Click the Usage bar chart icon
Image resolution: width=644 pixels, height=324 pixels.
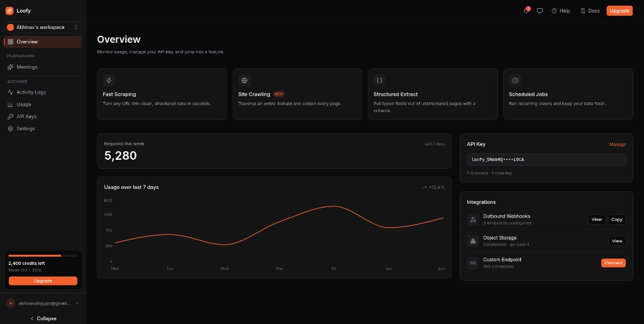tap(11, 104)
